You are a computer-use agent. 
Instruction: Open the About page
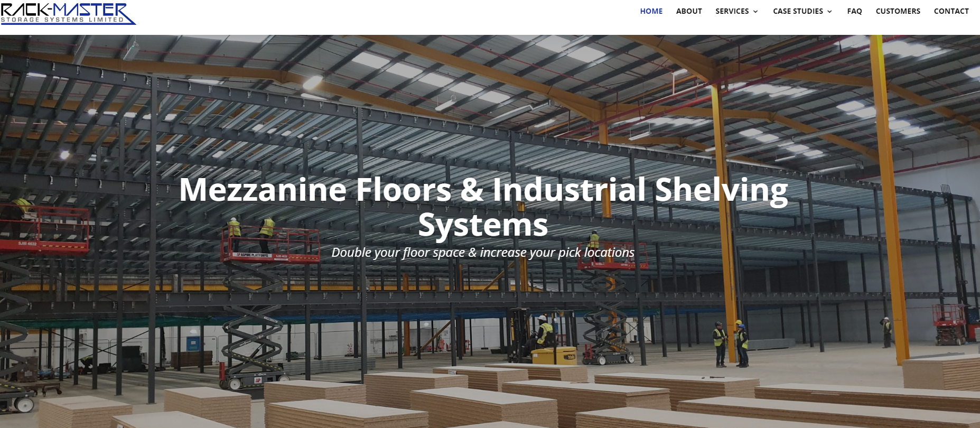[x=688, y=11]
